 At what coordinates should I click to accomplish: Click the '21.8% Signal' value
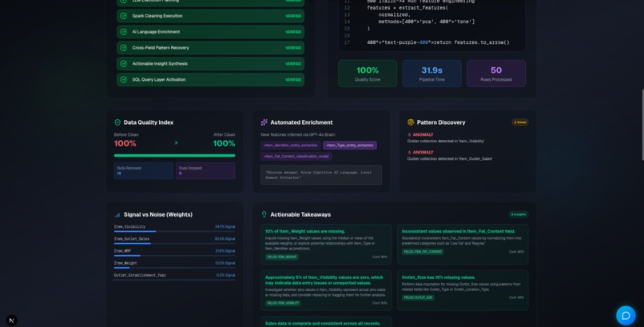click(x=225, y=251)
